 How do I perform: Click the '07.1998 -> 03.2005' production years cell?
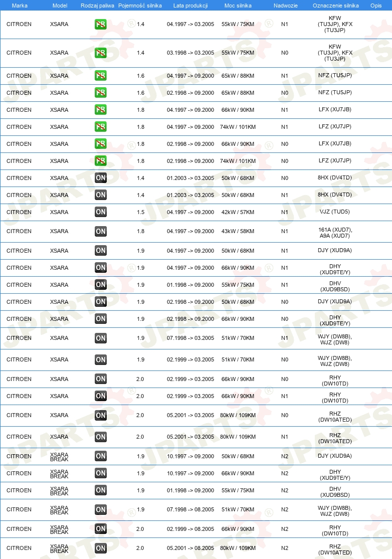[x=190, y=338]
